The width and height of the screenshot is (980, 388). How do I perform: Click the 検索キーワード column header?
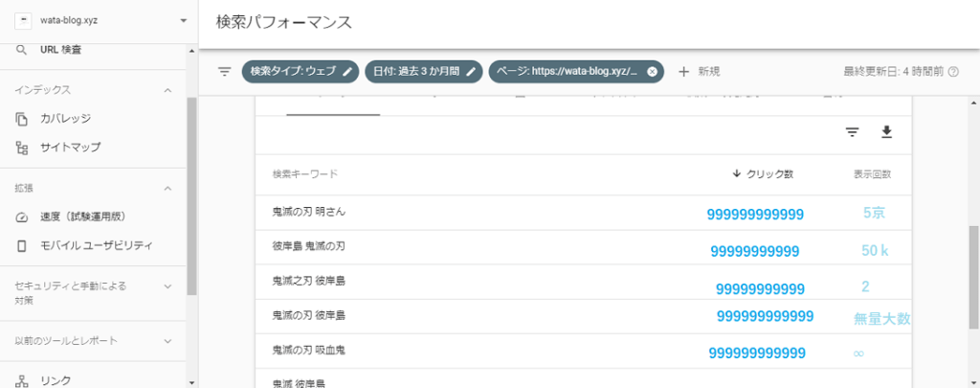305,174
